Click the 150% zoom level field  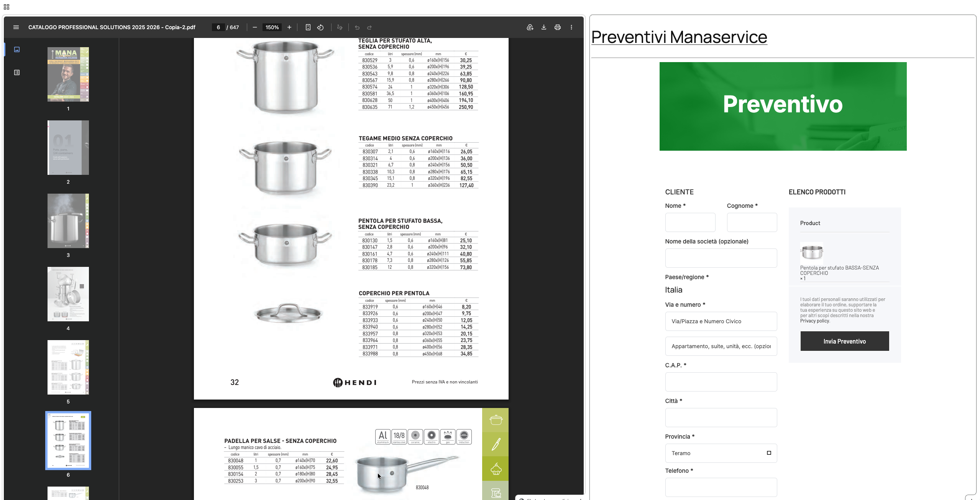coord(272,27)
